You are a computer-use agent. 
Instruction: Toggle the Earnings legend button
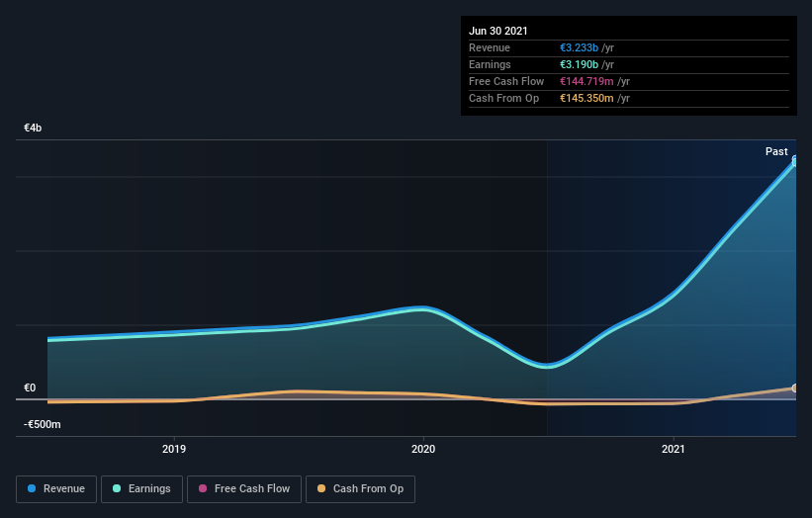[x=141, y=489]
